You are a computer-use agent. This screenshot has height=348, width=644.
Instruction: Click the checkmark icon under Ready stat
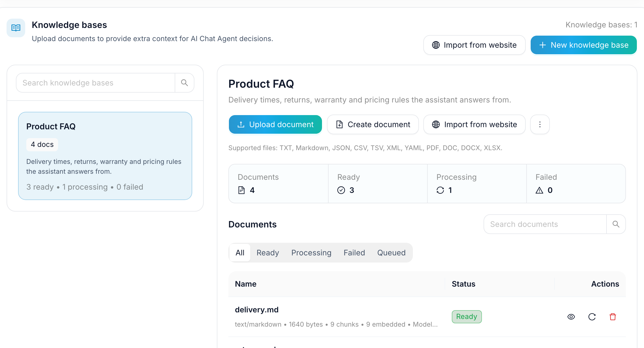(x=341, y=190)
